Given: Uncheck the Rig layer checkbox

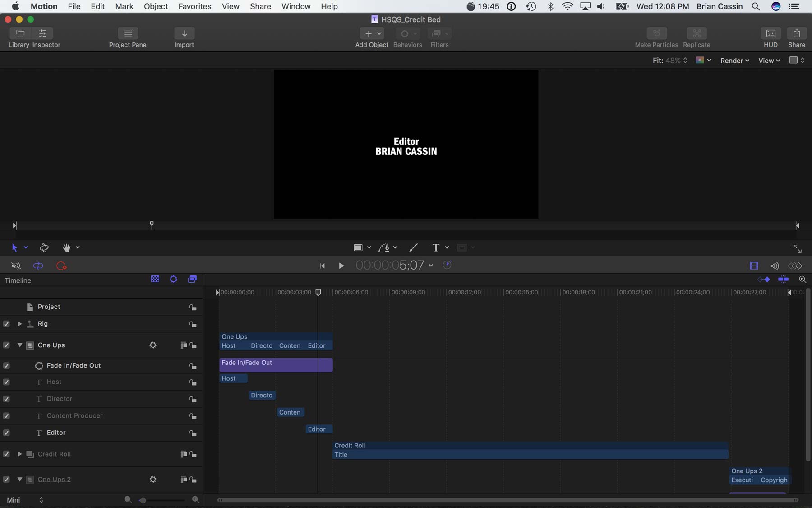Looking at the screenshot, I should coord(6,324).
